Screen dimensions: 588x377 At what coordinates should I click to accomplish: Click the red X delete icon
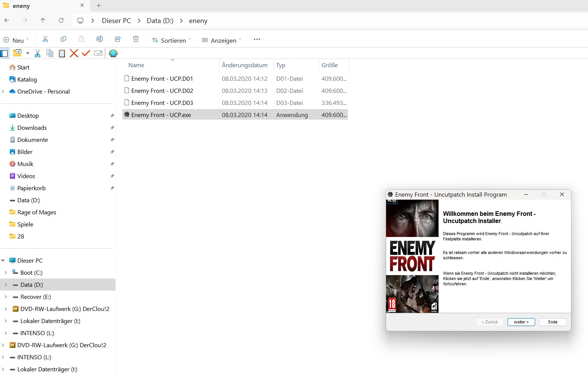[x=74, y=53]
